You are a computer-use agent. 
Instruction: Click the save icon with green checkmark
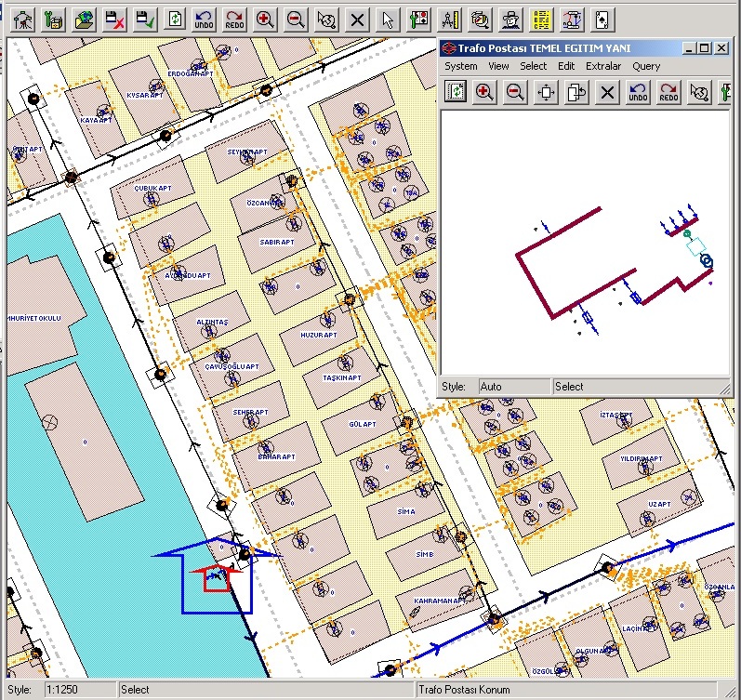(145, 20)
